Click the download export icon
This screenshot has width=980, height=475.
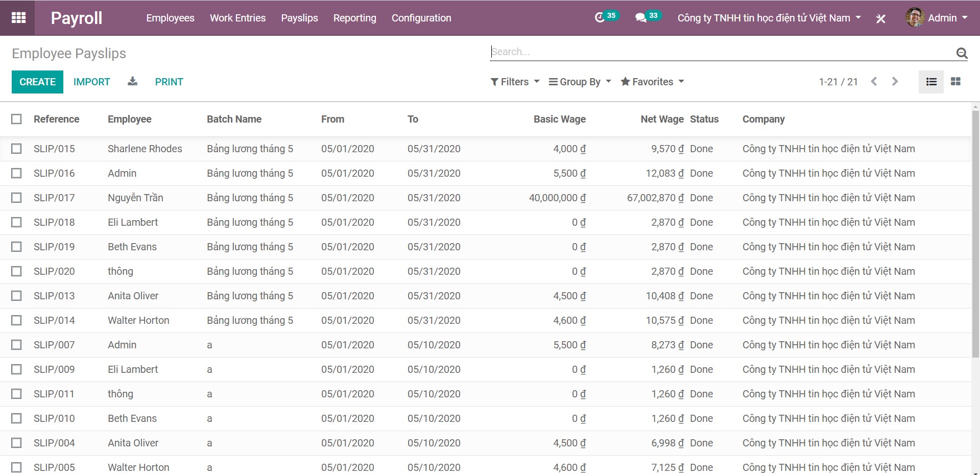pos(132,82)
